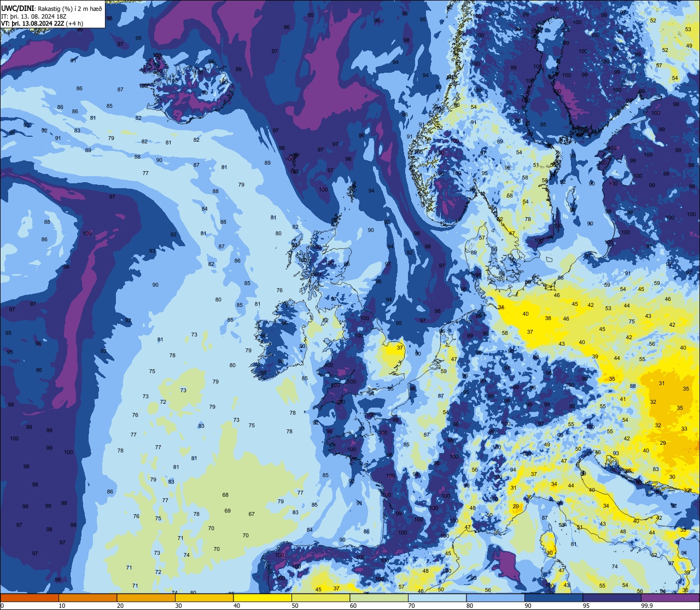Select the "IT: þri. 13. 08. 2024 18Z" line
Screen dimensions: 700x610
pyautogui.click(x=33, y=16)
